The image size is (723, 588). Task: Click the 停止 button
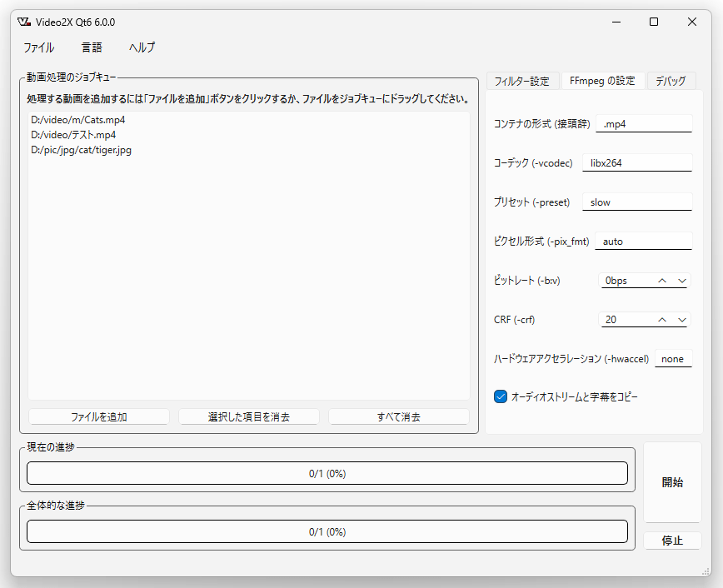click(672, 541)
